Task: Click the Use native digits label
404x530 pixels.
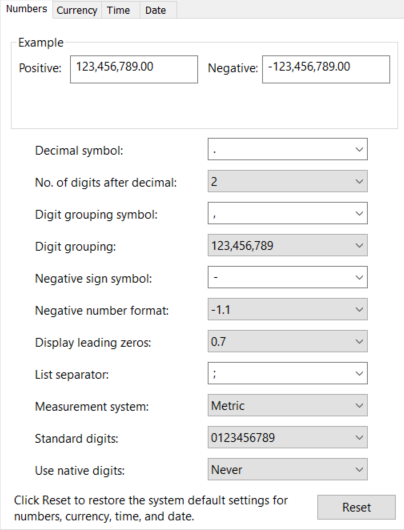Action: point(80,471)
